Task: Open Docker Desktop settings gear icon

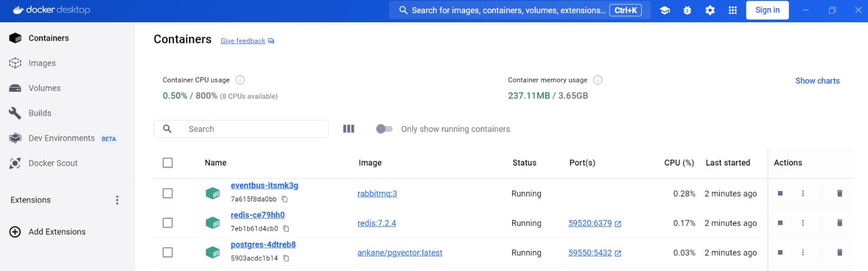Action: point(710,10)
